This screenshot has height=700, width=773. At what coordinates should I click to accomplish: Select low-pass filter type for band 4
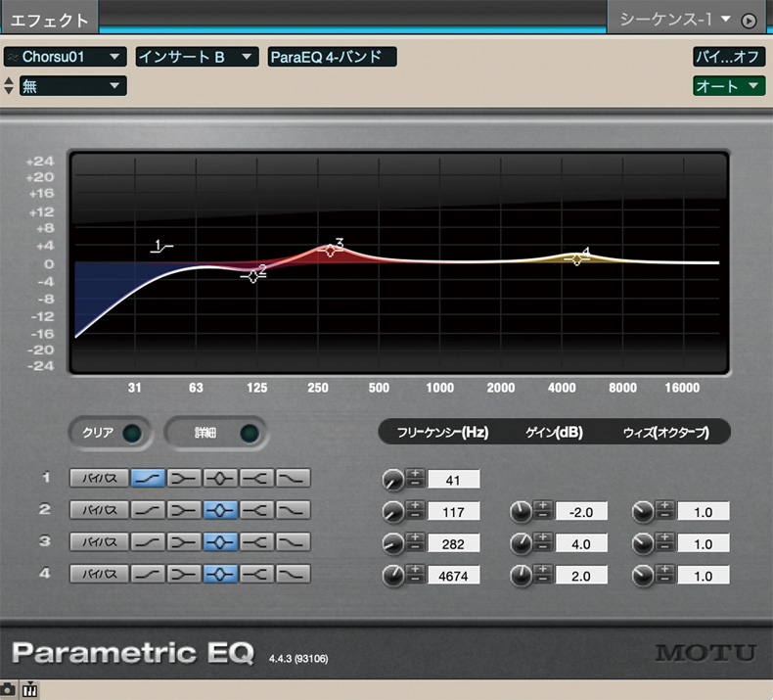(x=293, y=574)
